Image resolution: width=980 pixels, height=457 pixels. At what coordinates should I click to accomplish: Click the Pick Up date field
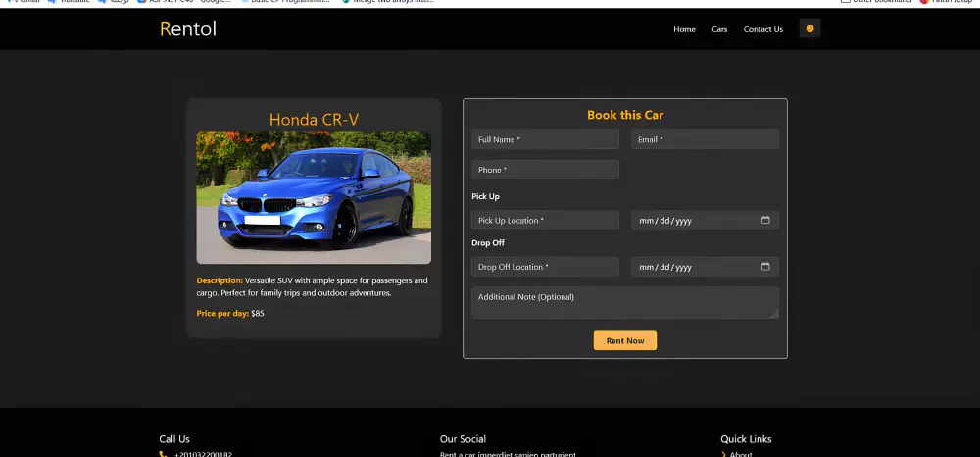click(x=705, y=220)
